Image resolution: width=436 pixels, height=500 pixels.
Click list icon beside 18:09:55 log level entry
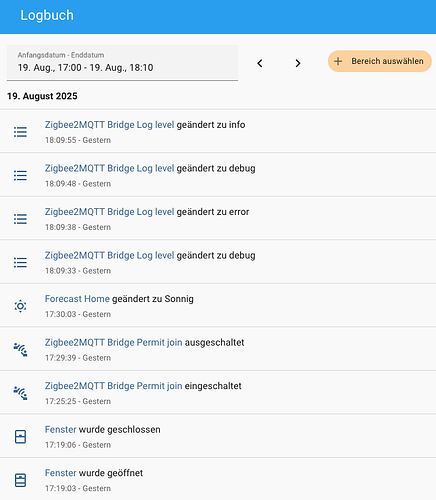[x=20, y=132]
